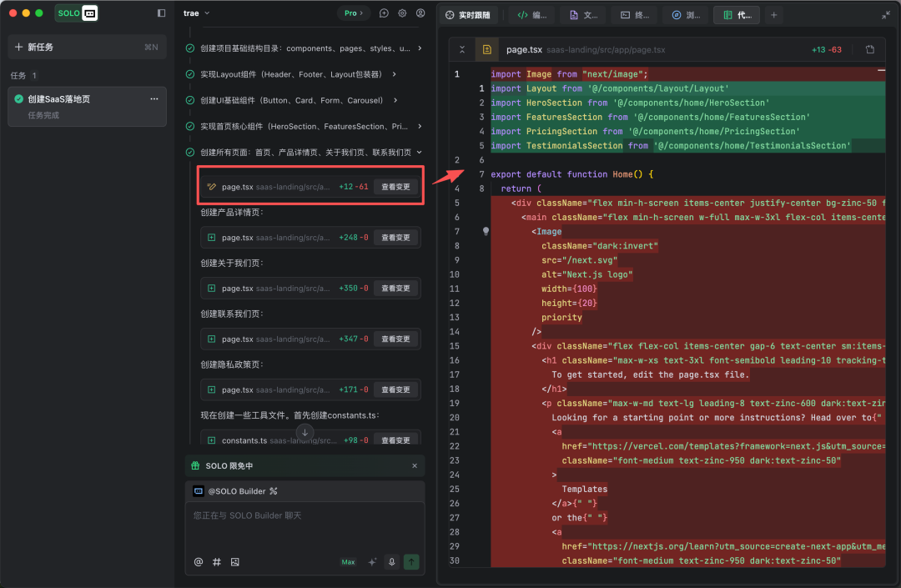The image size is (901, 588).
Task: Add a new tab with plus button
Action: [774, 16]
